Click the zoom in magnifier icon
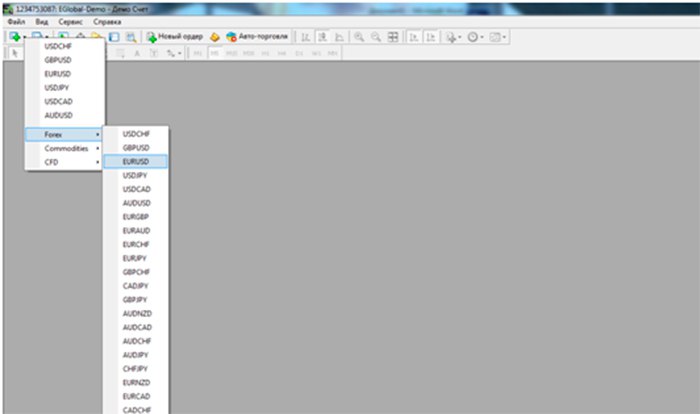Image resolution: width=700 pixels, height=414 pixels. 359,36
